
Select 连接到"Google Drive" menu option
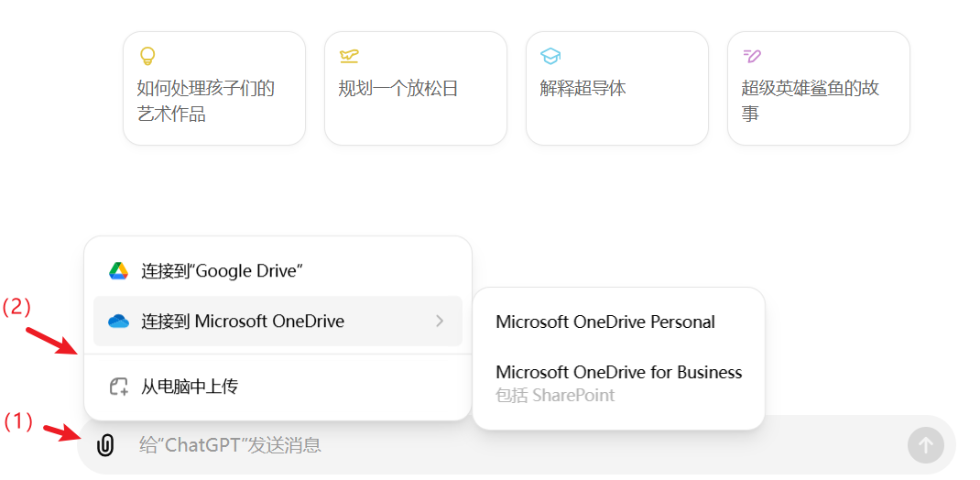222,271
